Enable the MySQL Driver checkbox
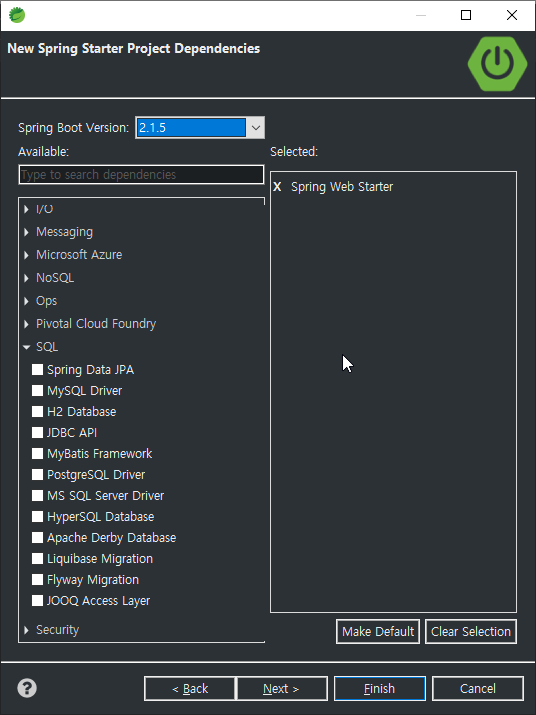This screenshot has width=536, height=715. [x=37, y=390]
